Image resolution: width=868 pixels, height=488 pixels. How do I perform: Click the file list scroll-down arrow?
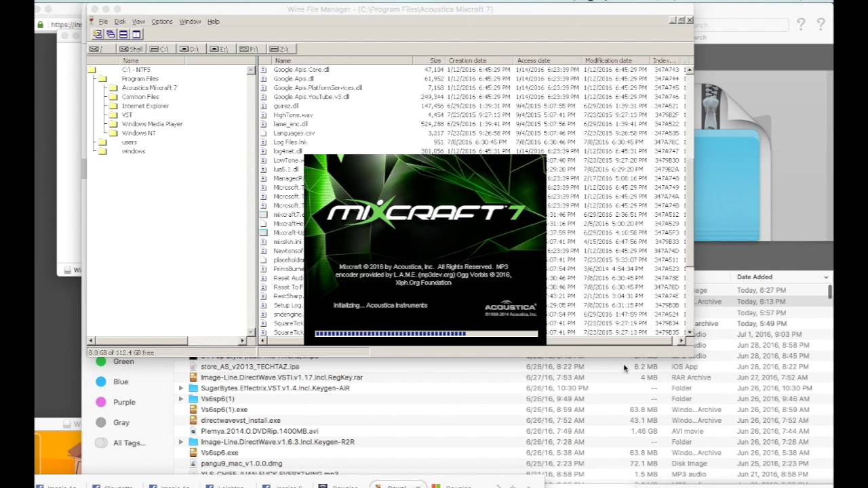tap(689, 332)
